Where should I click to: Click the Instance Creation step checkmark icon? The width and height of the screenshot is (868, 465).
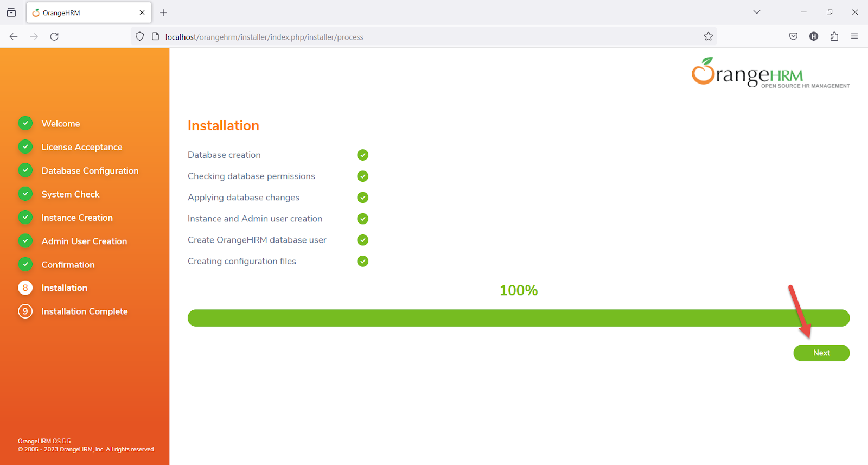coord(25,217)
